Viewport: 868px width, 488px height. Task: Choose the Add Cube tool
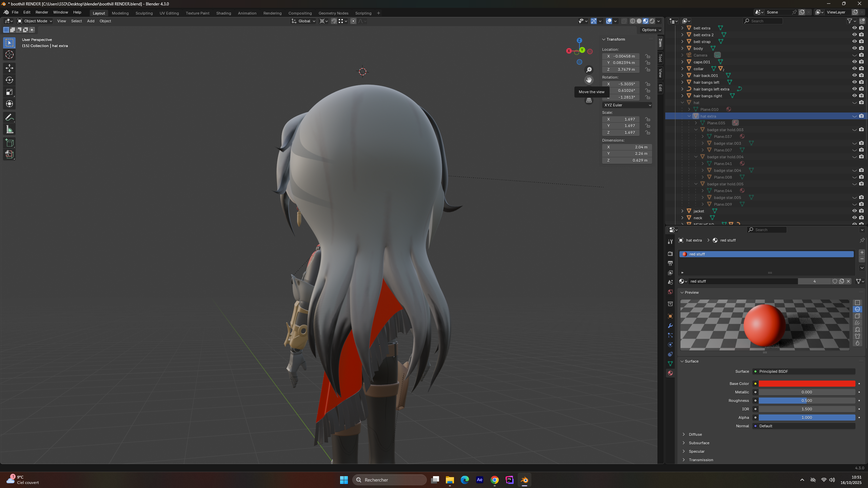click(9, 143)
